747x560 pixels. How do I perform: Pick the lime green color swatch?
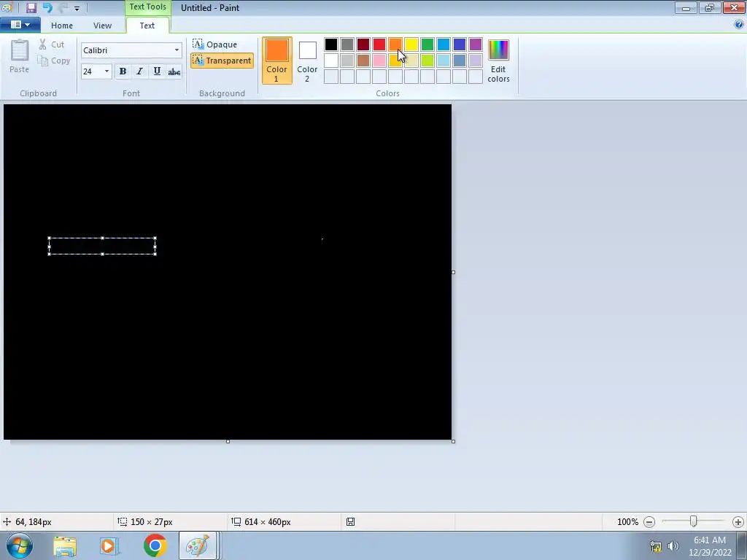pyautogui.click(x=427, y=61)
